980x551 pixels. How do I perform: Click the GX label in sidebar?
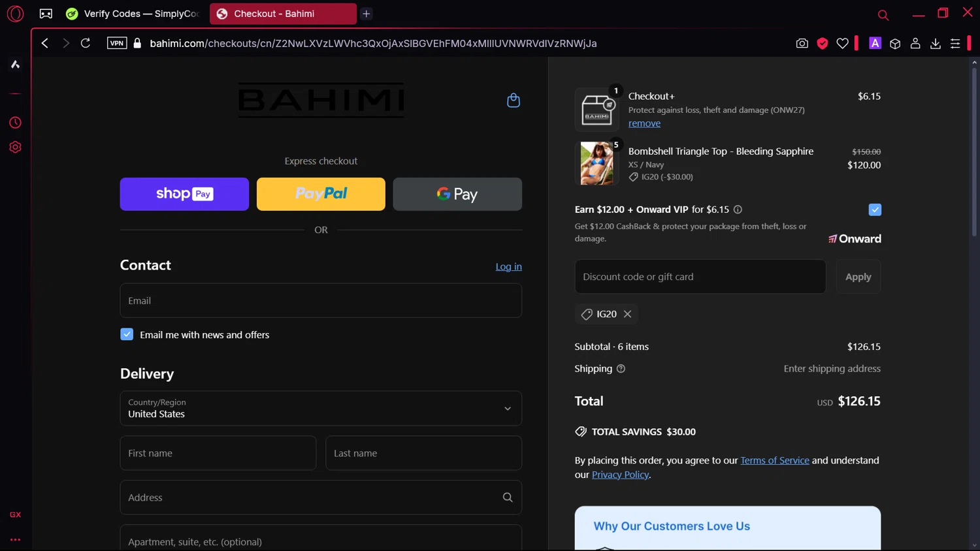click(x=15, y=514)
